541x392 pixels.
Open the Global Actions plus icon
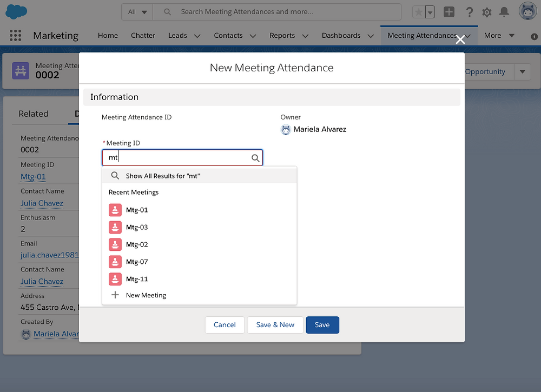coord(449,12)
